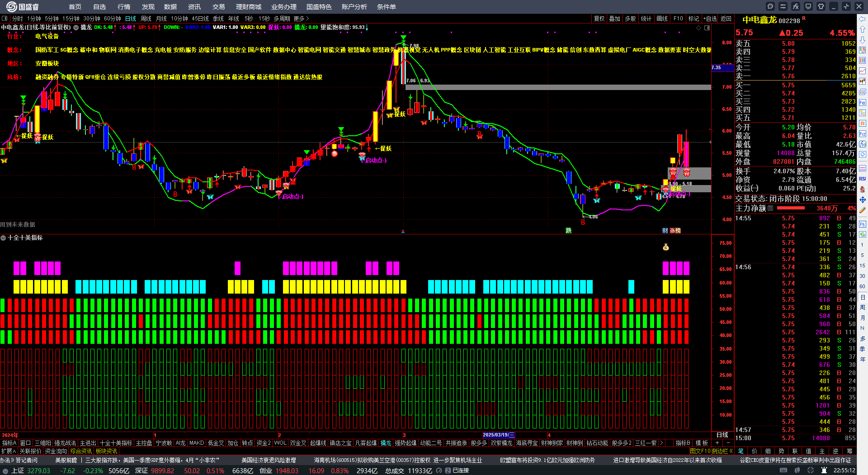This screenshot has height=475, width=868.
Task: Click the screen display icon in title bar
Action: (808, 6)
